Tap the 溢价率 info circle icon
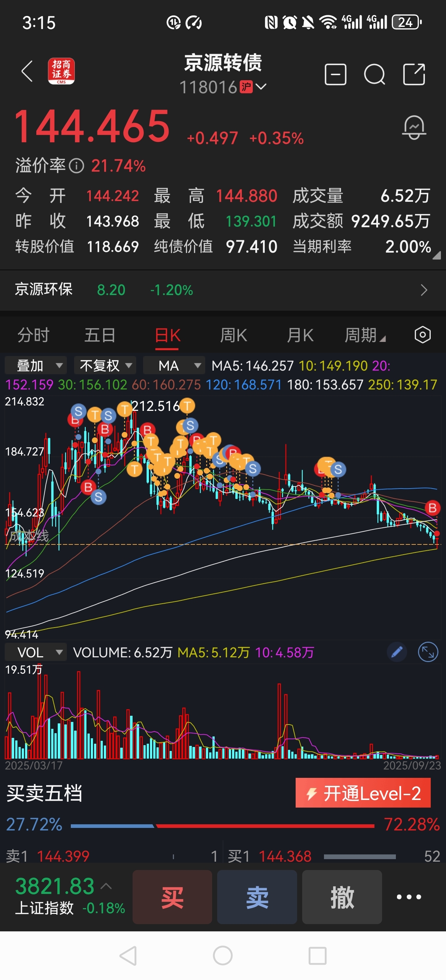 click(x=77, y=166)
